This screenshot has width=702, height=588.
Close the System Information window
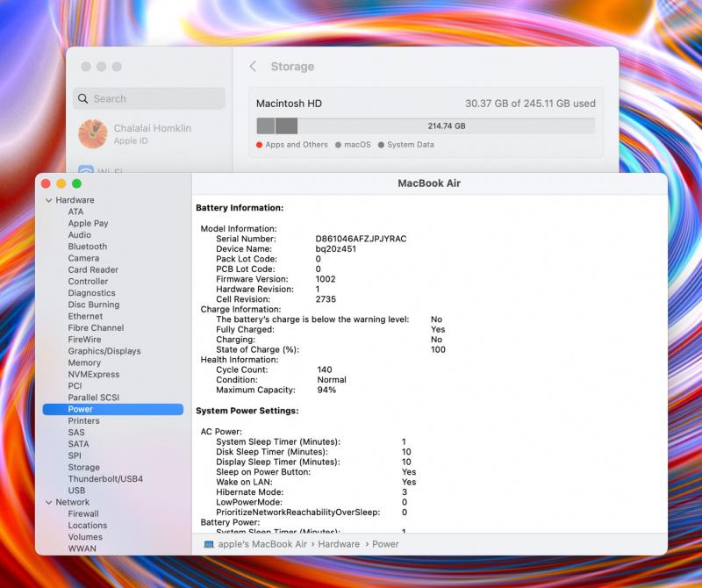tap(46, 183)
